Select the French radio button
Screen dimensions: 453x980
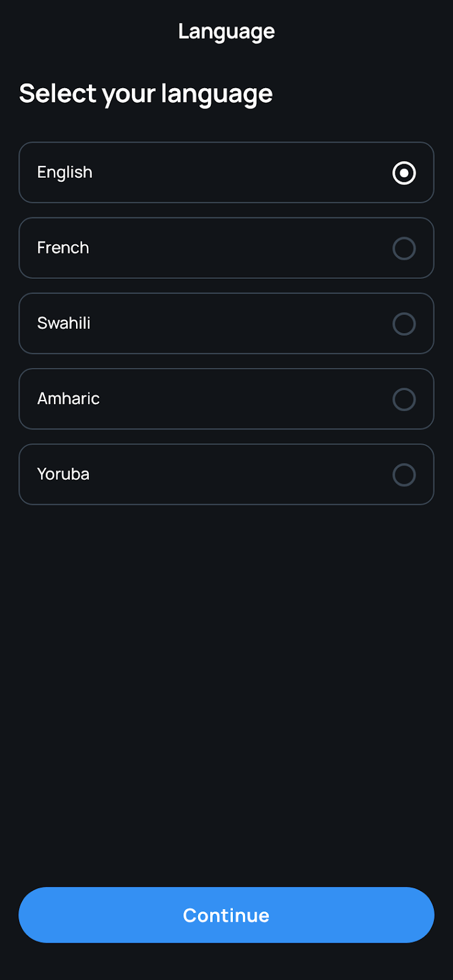(404, 248)
